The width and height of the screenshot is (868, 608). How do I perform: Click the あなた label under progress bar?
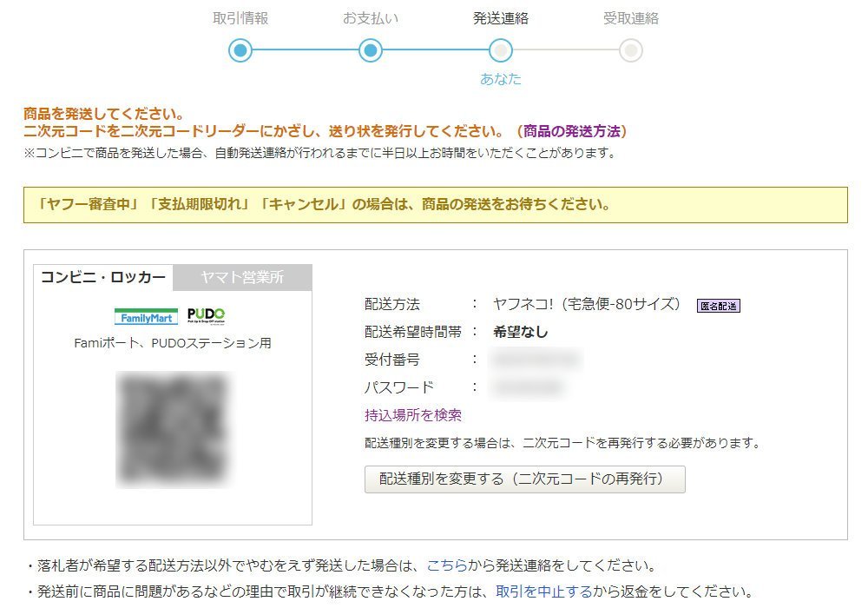point(501,79)
